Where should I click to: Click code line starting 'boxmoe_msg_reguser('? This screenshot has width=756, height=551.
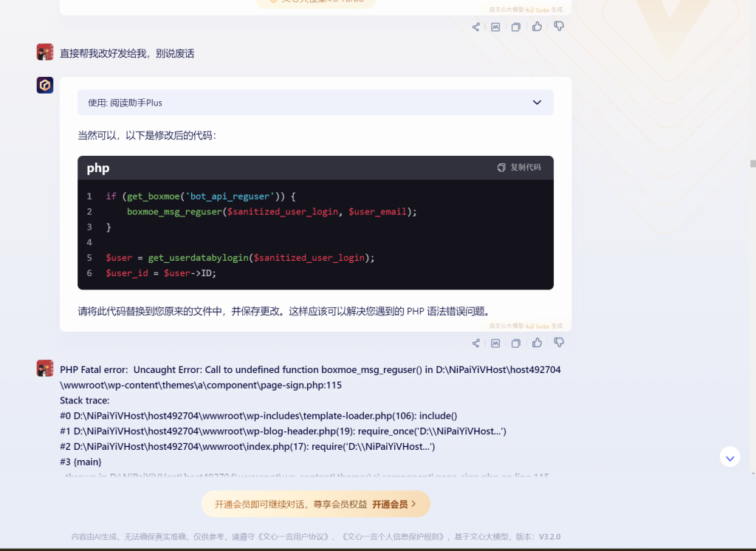point(272,212)
